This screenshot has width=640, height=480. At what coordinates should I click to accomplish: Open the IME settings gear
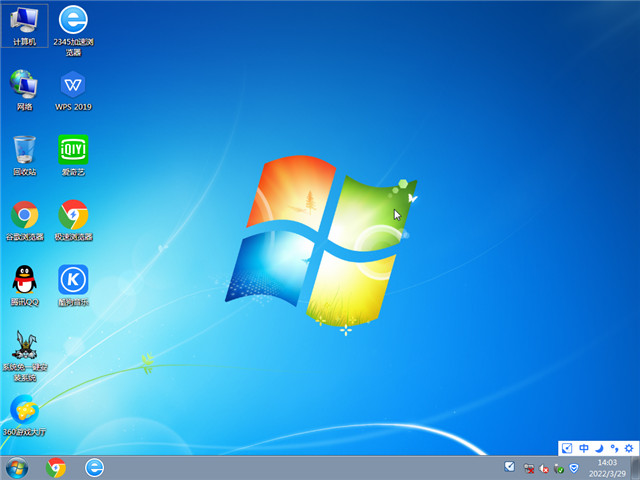pyautogui.click(x=628, y=449)
